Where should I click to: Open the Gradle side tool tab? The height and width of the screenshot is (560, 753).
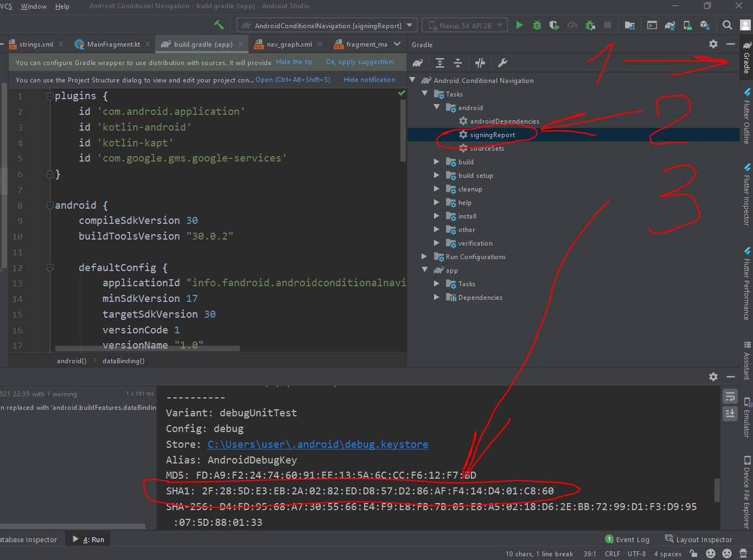pos(746,59)
